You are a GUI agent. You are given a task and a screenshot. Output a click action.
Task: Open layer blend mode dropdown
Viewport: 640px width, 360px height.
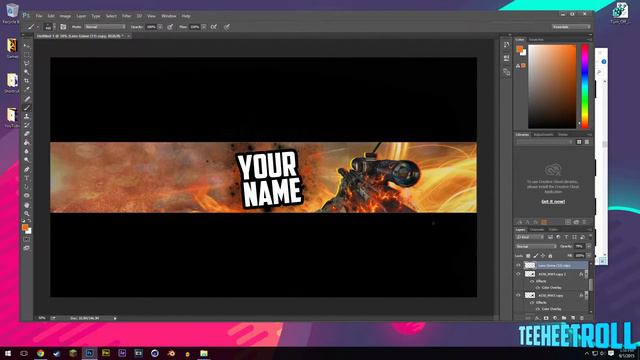536,247
